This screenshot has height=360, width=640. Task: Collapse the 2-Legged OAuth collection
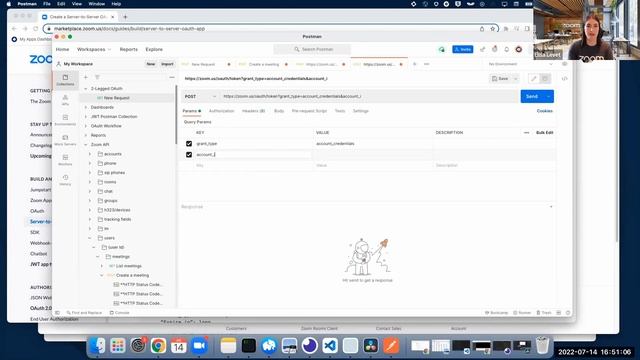[x=86, y=89]
